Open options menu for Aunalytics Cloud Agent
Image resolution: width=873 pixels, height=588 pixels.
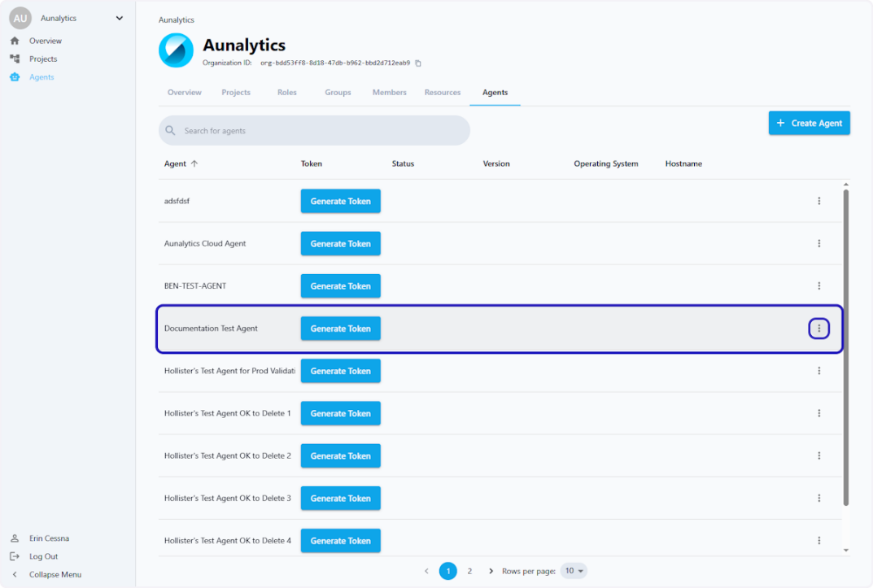click(x=819, y=243)
